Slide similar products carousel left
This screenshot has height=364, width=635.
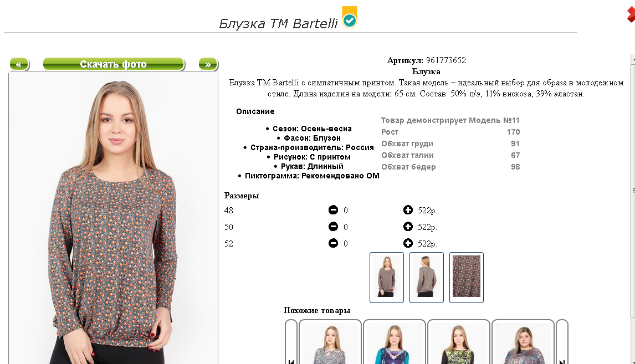coord(291,342)
